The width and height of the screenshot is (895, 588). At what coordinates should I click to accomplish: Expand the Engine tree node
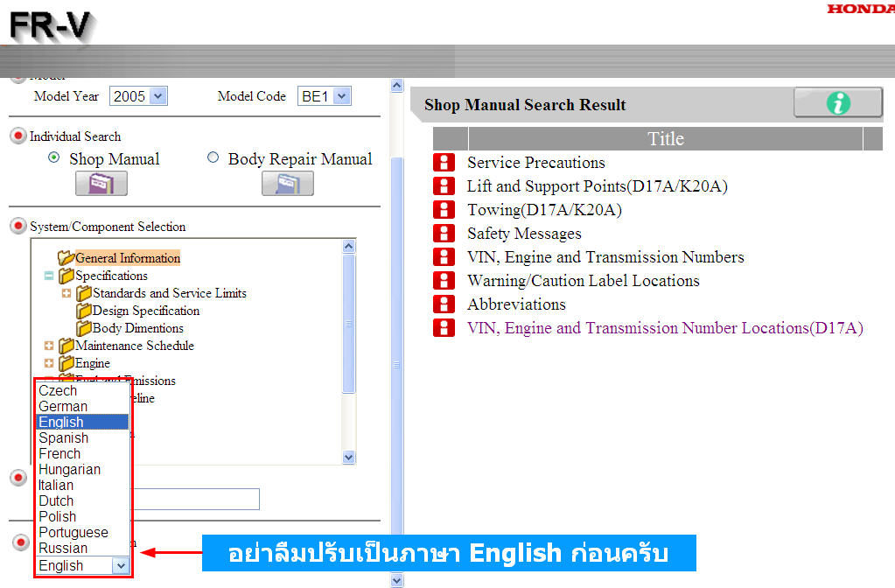click(49, 363)
